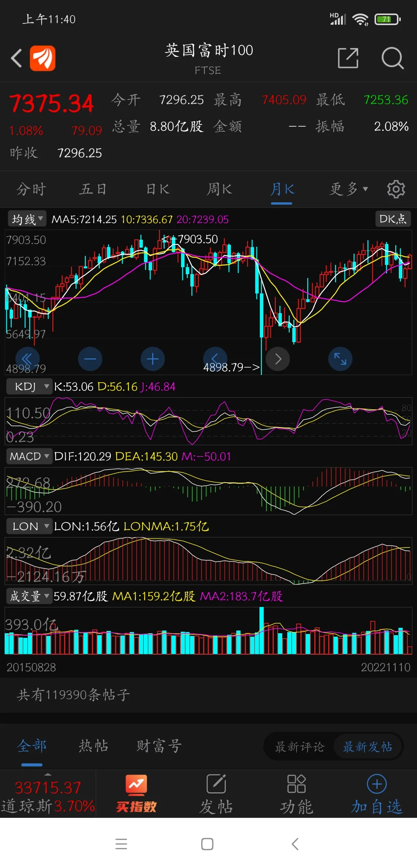Image resolution: width=417 pixels, height=868 pixels.
Task: Tap the DIF:120.29 MACD reading
Action: 83,456
